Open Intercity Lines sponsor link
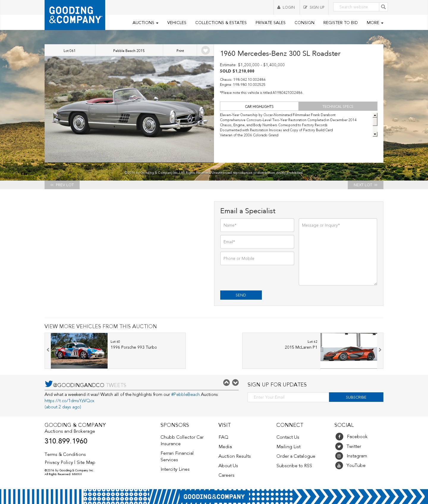The image size is (428, 504). click(175, 469)
